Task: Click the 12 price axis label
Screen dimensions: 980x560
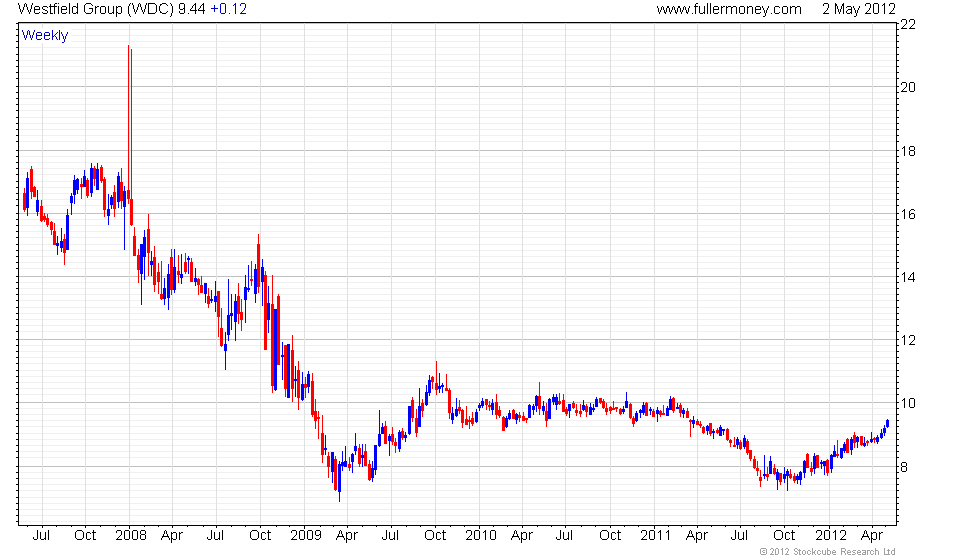Action: (908, 341)
